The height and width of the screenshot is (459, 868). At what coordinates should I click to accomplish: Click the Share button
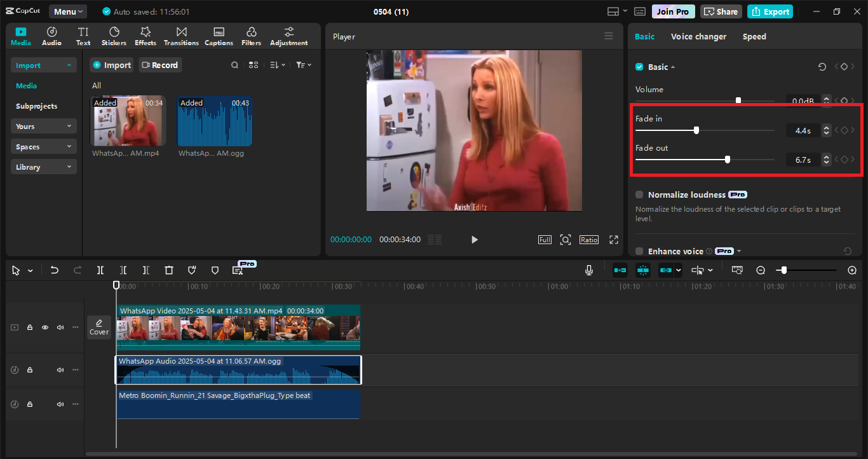(x=721, y=11)
